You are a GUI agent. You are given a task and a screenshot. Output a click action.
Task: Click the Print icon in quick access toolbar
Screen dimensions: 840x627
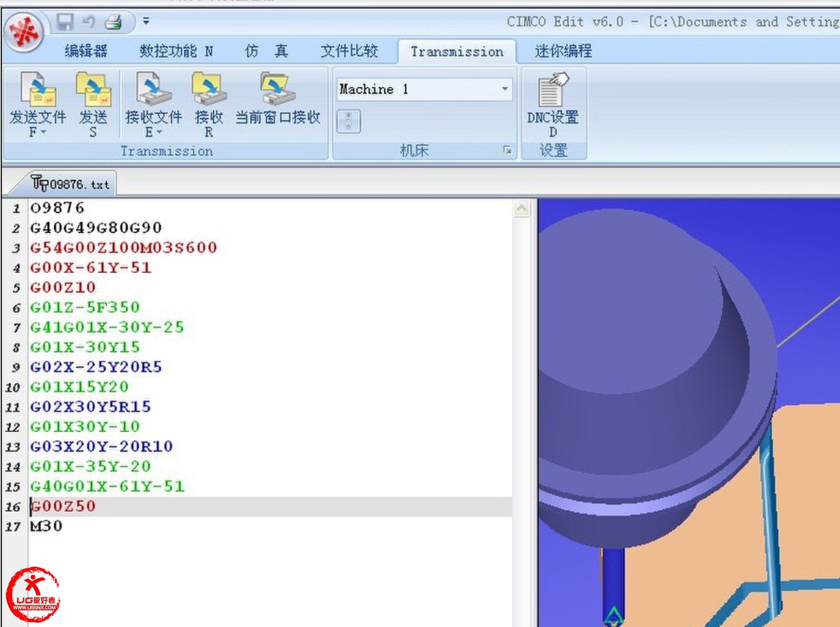click(x=114, y=22)
